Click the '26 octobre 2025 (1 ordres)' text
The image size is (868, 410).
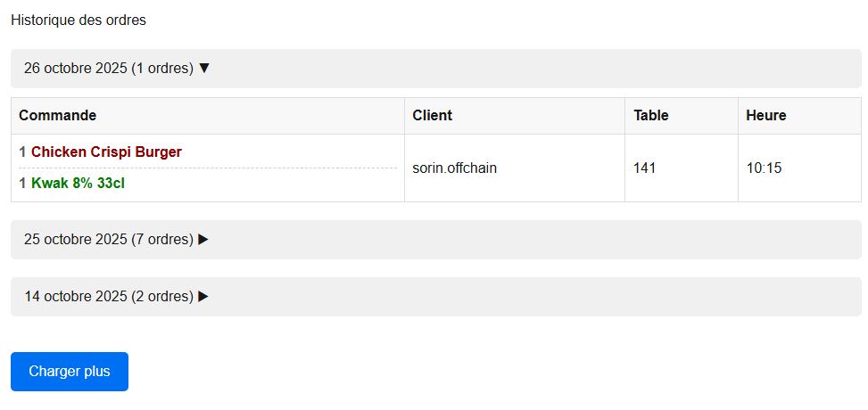click(x=108, y=69)
